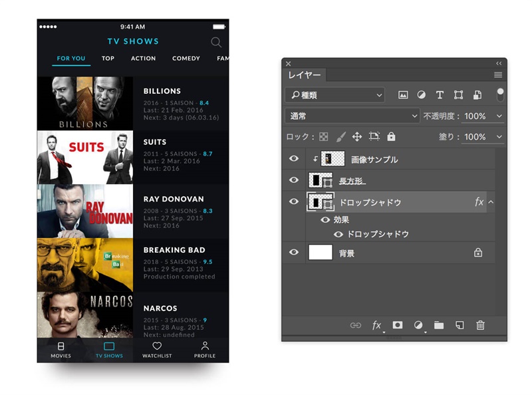The height and width of the screenshot is (395, 532).
Task: Open the 種類 filter type dropdown
Action: tap(335, 95)
